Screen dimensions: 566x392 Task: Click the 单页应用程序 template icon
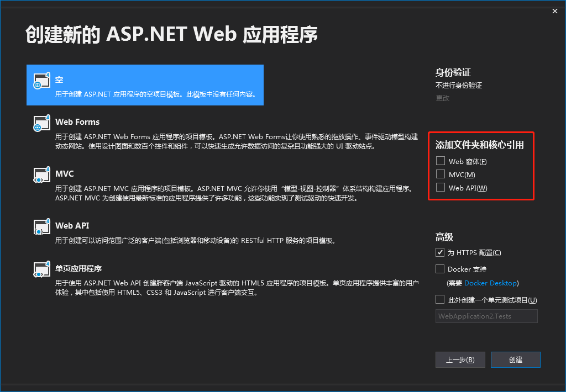tap(41, 270)
